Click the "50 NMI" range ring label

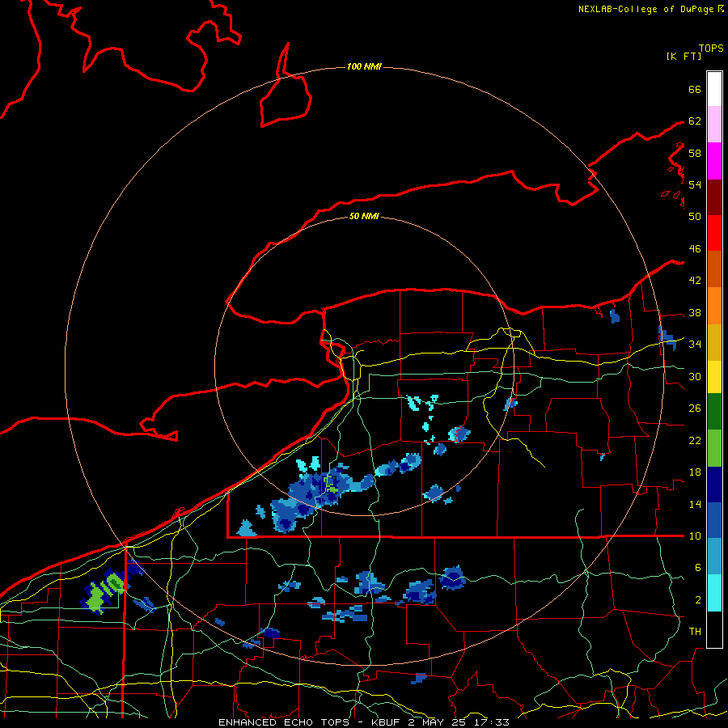click(364, 216)
